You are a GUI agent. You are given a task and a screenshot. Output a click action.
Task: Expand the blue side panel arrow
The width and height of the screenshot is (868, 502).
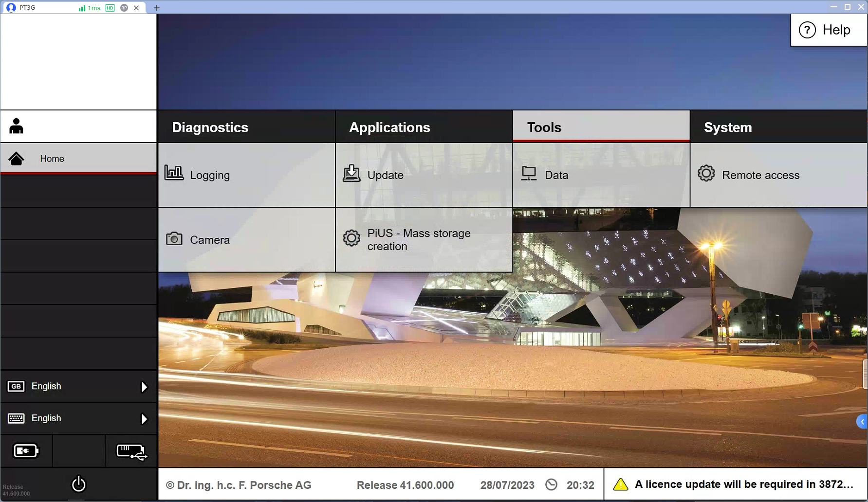coord(862,422)
